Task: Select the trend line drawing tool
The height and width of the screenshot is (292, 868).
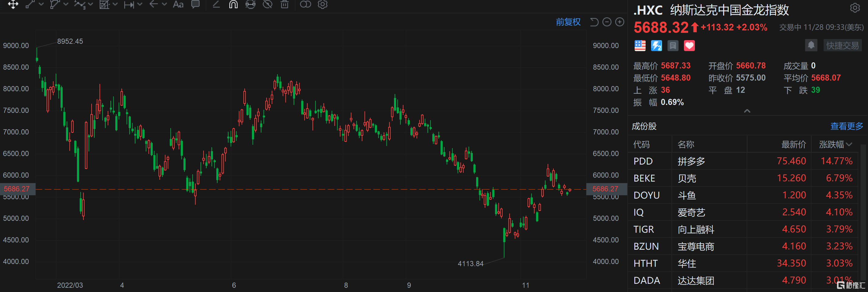Action: [30, 4]
